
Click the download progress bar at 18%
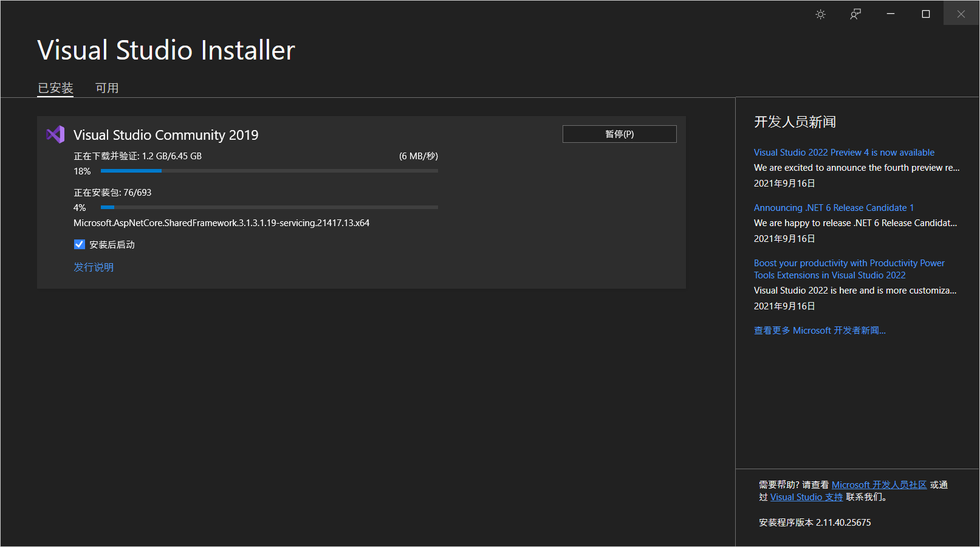point(269,171)
